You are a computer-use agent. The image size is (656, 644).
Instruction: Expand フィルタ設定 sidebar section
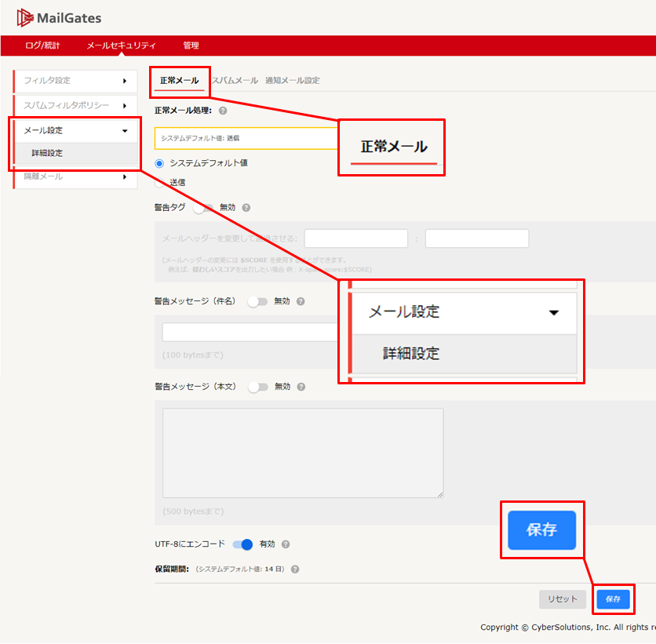tap(75, 81)
